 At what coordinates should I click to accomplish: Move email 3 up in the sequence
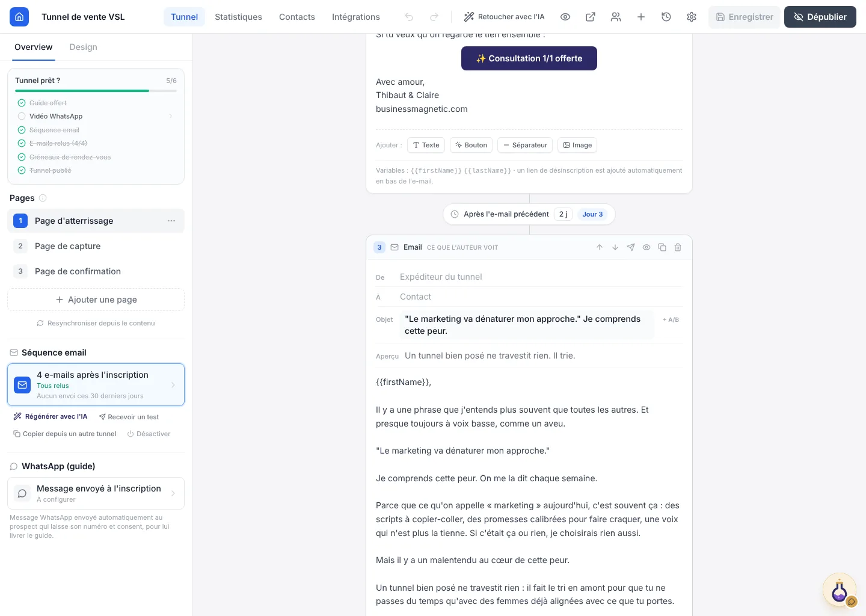click(600, 247)
